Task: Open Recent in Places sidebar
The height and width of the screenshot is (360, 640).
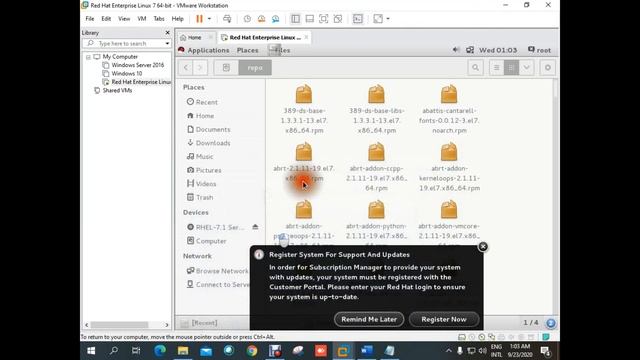Action: pos(202,102)
